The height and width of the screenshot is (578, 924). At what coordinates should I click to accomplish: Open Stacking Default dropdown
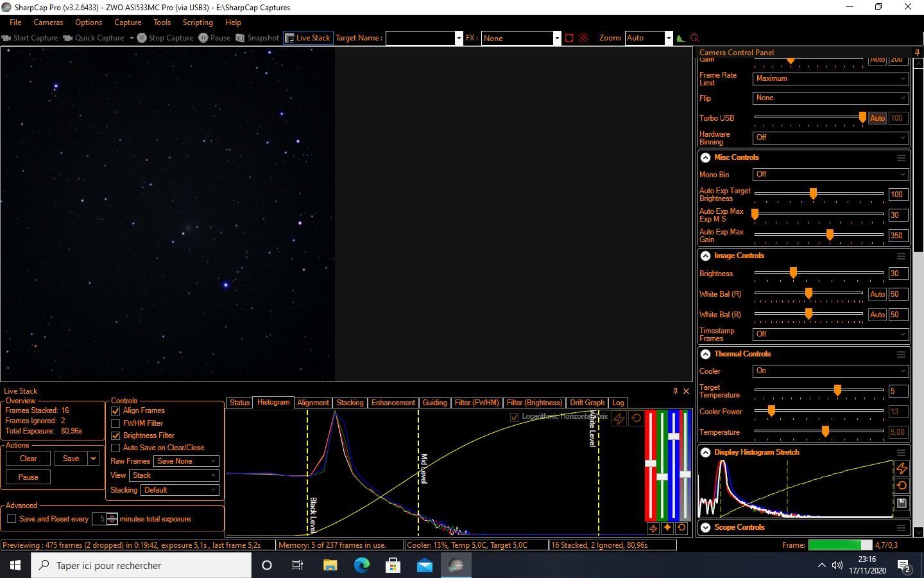click(180, 490)
